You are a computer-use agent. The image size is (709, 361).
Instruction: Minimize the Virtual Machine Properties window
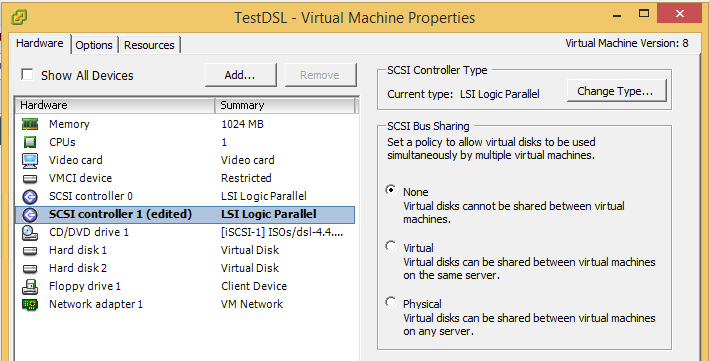point(618,16)
